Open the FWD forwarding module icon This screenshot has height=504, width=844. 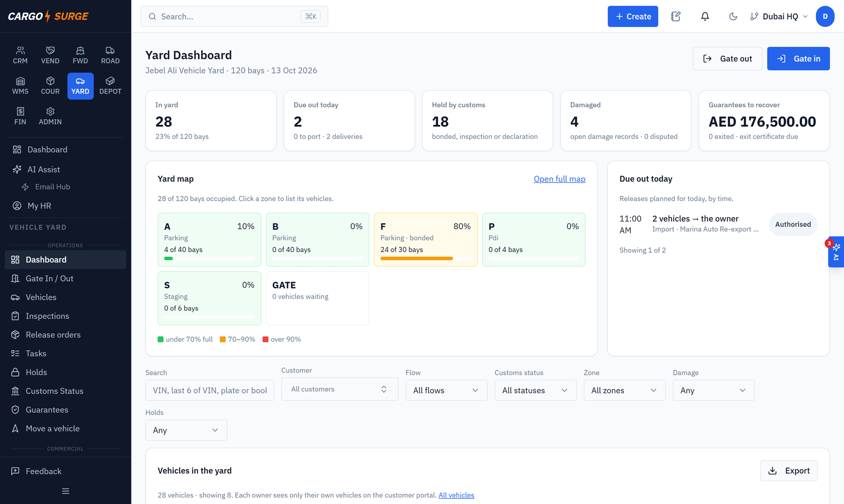click(x=80, y=55)
